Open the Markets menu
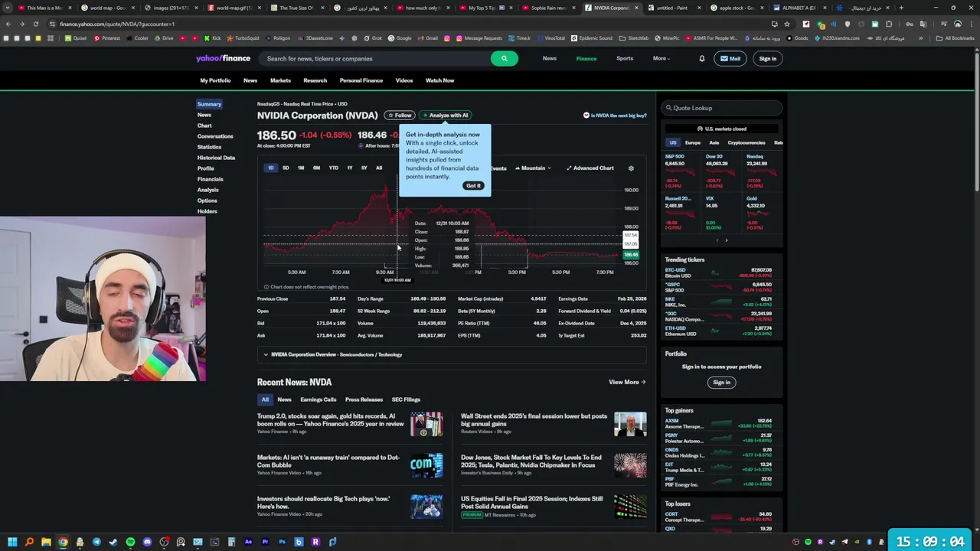Viewport: 980px width, 551px height. click(x=280, y=80)
